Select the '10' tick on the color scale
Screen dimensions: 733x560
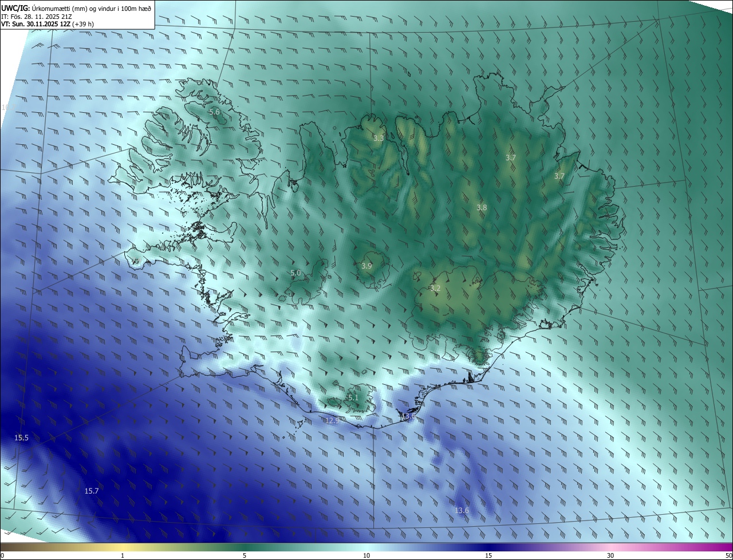tap(366, 555)
